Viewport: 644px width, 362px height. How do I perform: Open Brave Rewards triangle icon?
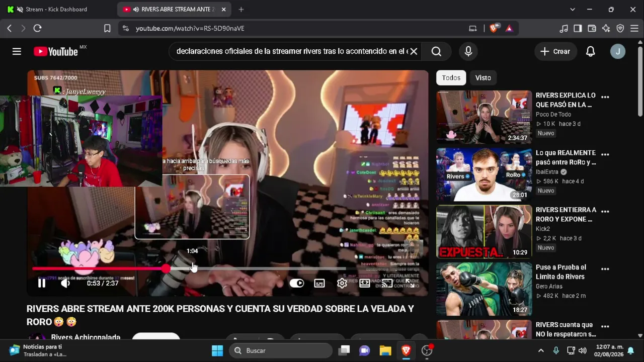coord(509,28)
